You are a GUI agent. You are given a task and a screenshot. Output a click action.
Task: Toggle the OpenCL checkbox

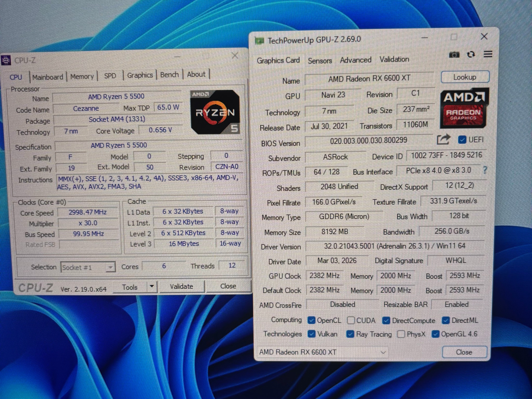click(311, 320)
